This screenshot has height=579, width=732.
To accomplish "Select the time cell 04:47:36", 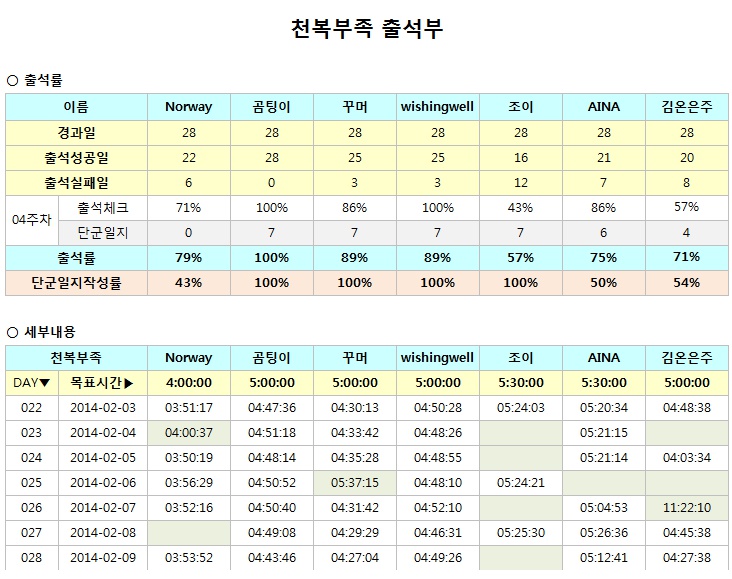I will pos(272,408).
